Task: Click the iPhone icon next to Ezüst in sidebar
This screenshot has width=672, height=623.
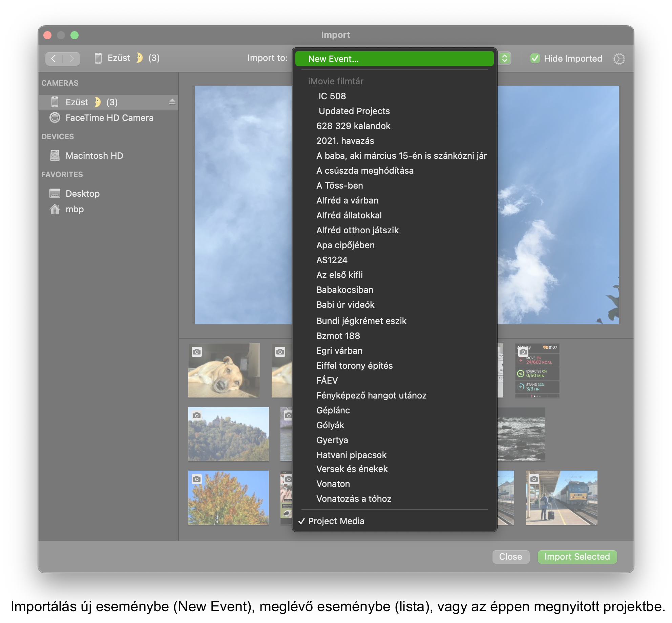Action: click(x=55, y=102)
